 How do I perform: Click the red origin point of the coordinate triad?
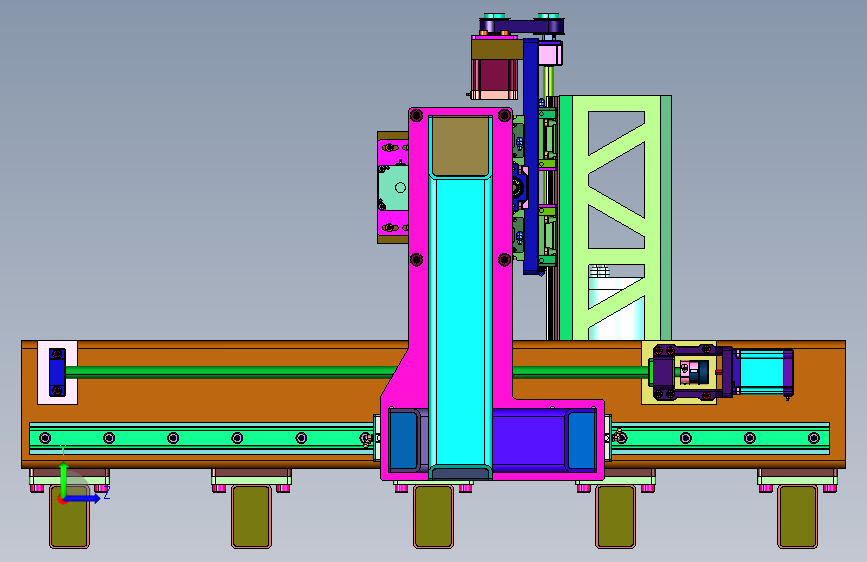(x=62, y=499)
